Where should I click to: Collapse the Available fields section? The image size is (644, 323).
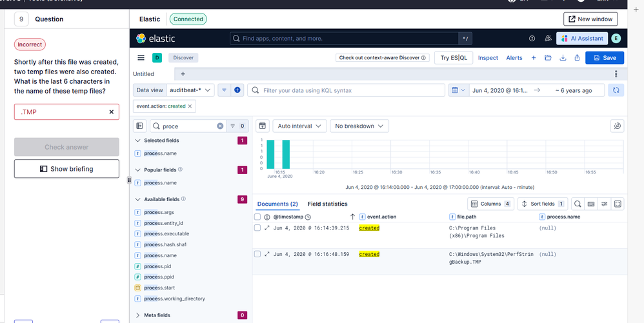[x=138, y=199]
